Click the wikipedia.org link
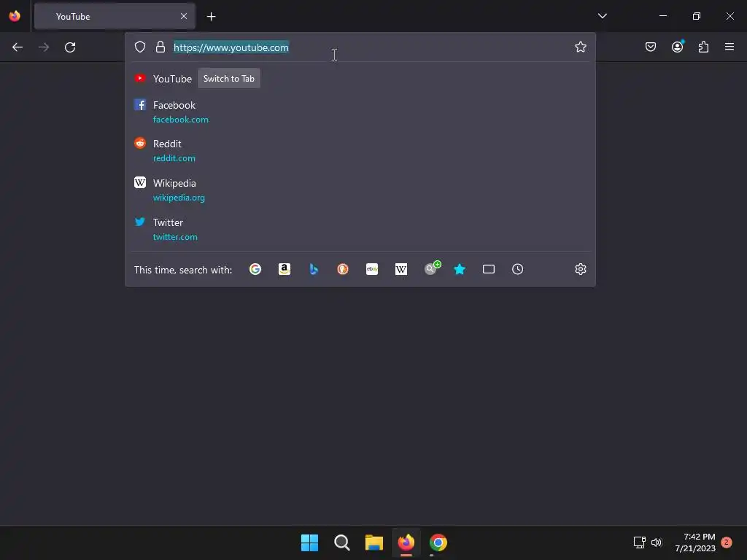The height and width of the screenshot is (560, 747). 179,198
